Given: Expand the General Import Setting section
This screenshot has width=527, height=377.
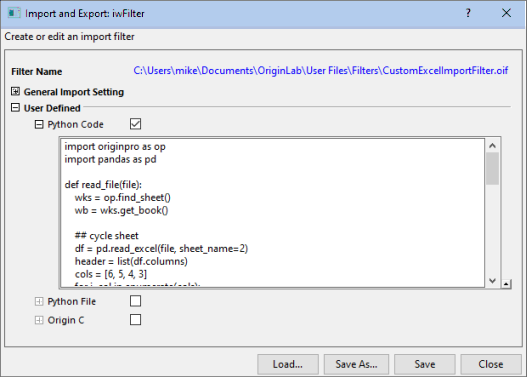Looking at the screenshot, I should coord(15,91).
